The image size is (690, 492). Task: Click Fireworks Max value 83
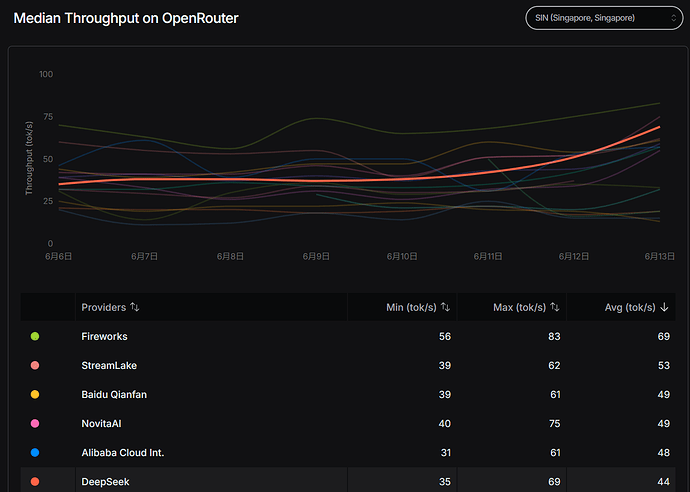(x=554, y=336)
